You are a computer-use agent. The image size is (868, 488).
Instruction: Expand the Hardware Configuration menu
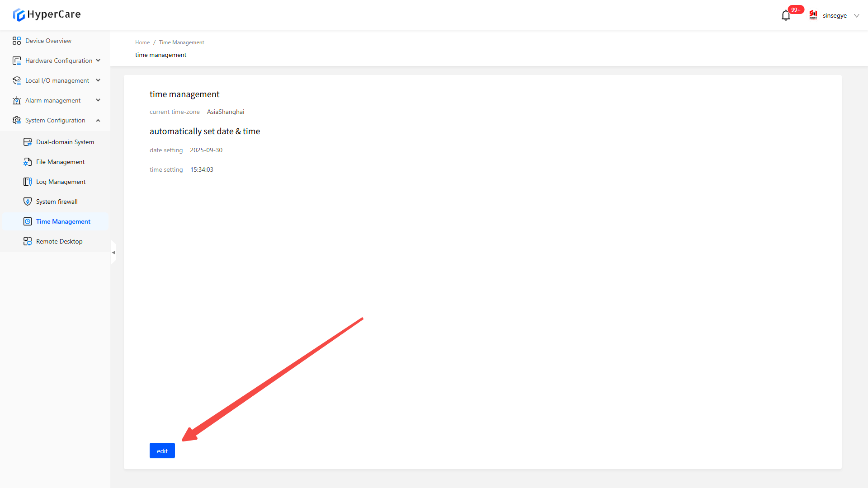pyautogui.click(x=98, y=61)
